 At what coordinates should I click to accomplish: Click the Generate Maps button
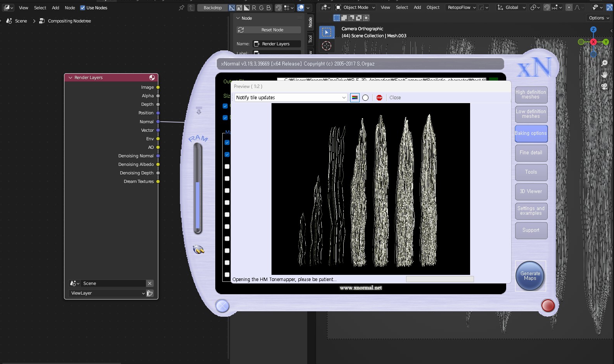point(530,276)
